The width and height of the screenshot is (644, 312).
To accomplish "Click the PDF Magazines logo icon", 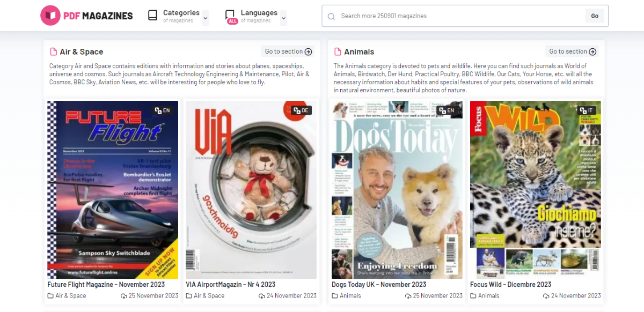I will point(50,16).
